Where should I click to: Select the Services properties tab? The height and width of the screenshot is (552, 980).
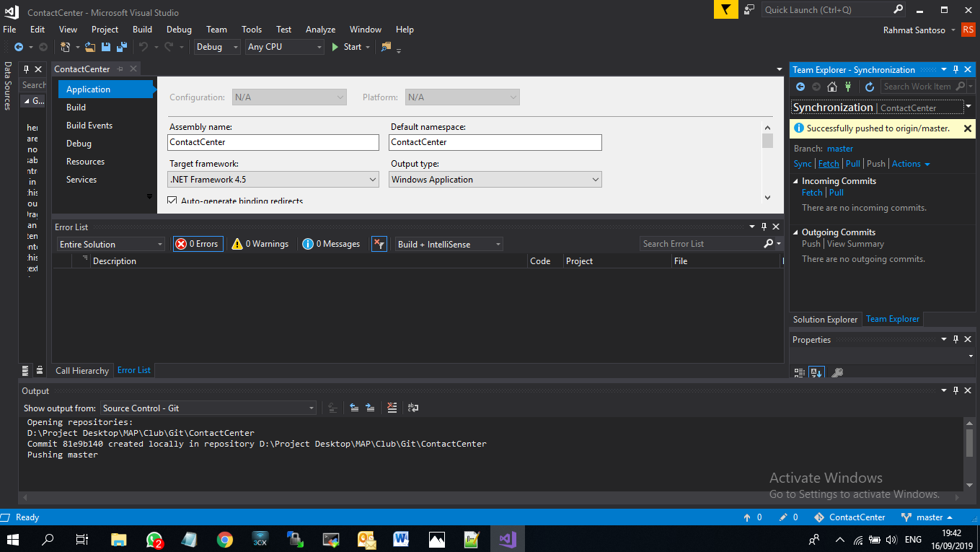pos(81,180)
